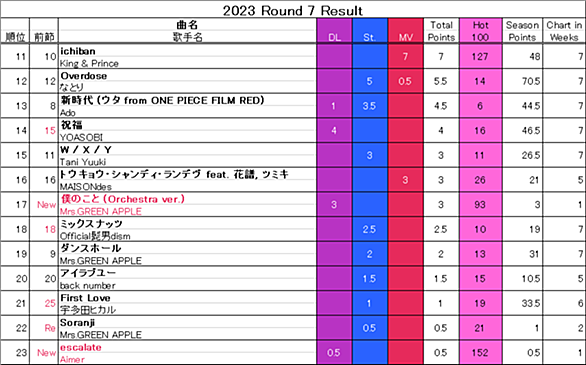Click the Total Points column header
The image size is (586, 365).
441,31
